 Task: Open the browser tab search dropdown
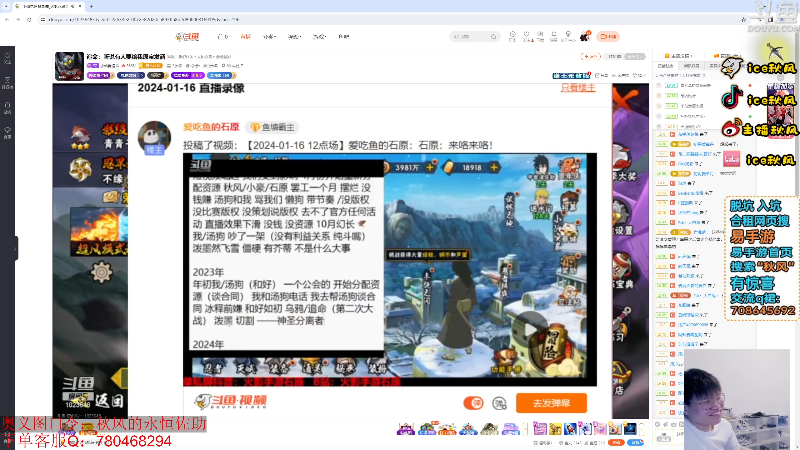pos(6,7)
